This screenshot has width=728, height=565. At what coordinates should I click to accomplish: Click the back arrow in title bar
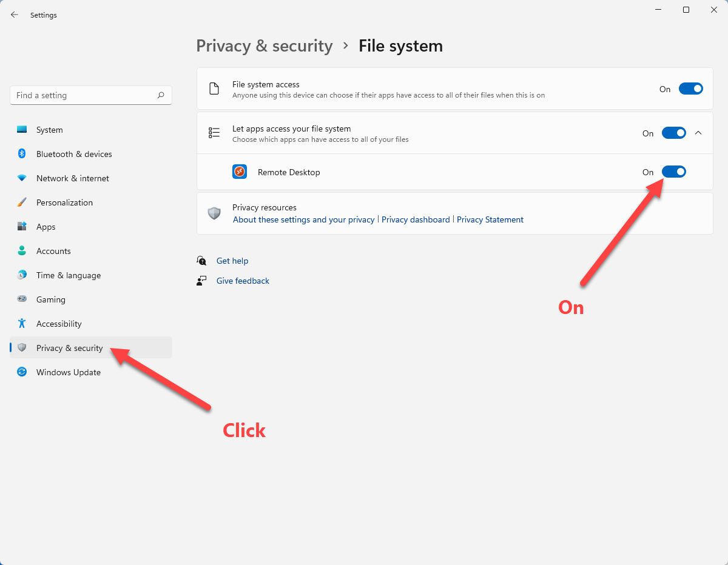coord(15,15)
